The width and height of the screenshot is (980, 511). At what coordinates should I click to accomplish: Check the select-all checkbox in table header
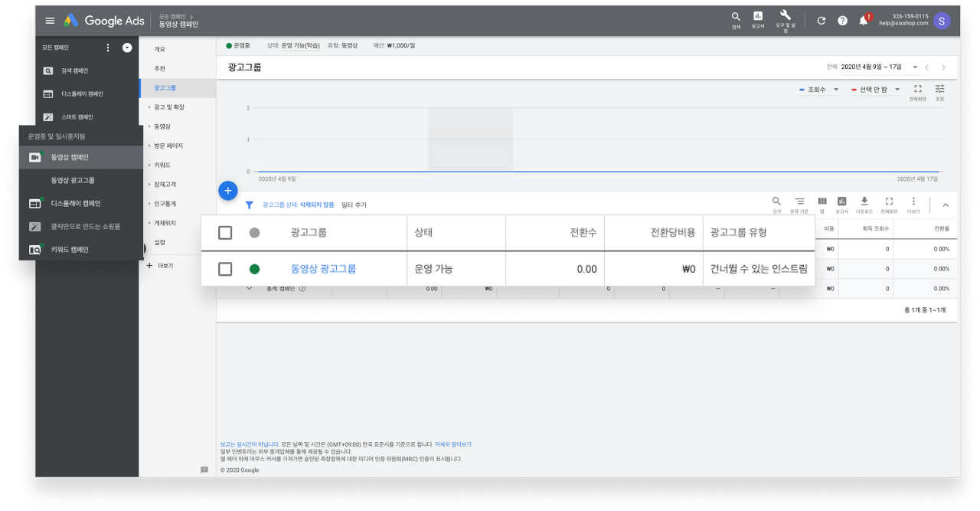225,232
